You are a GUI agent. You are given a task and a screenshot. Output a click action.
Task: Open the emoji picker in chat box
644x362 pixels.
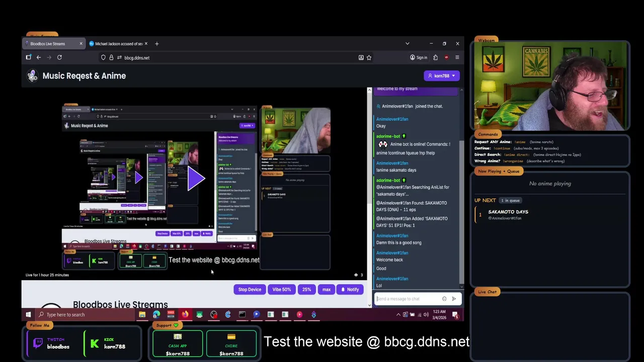(x=444, y=299)
